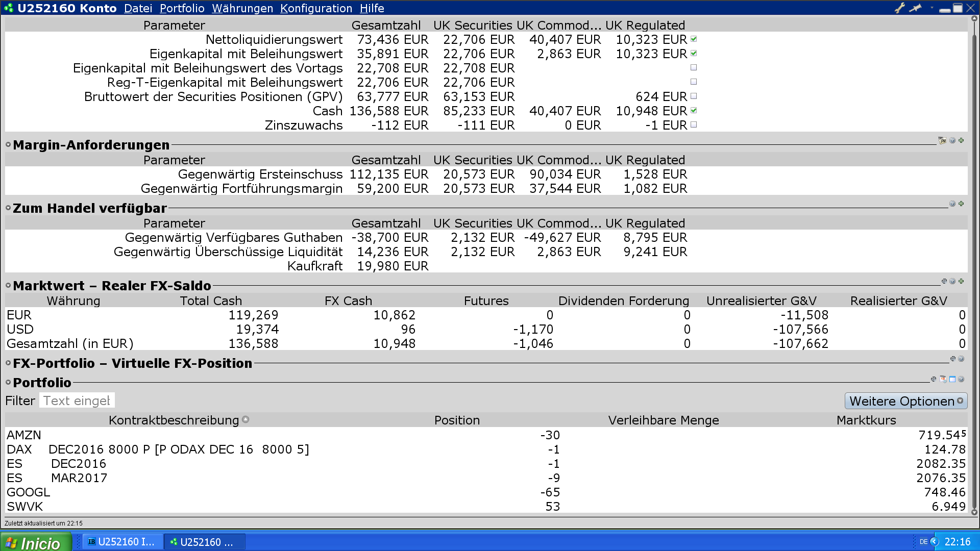Collapse the Margin-Anforderungen section
This screenshot has width=980, height=551.
8,145
